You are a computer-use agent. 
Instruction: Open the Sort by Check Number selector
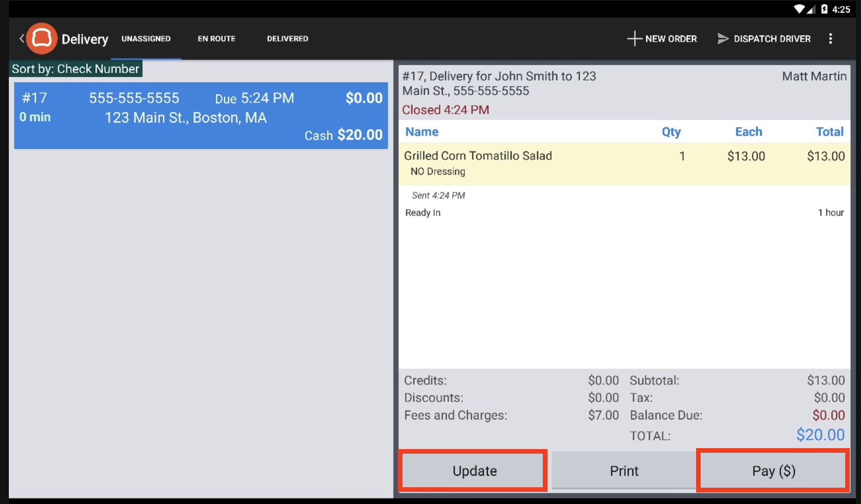(x=76, y=68)
